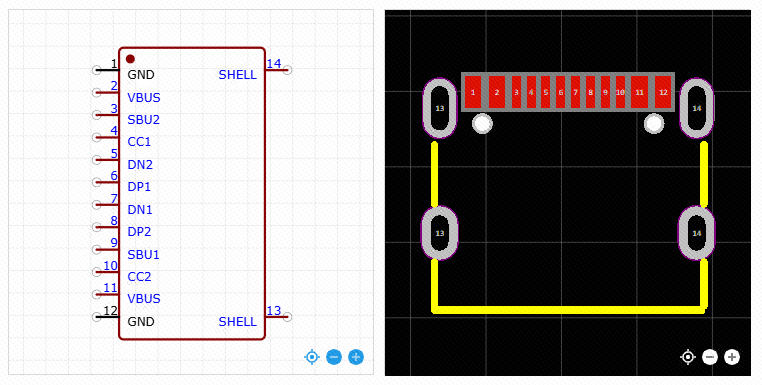Click the GND label on pin 12

pyautogui.click(x=141, y=321)
